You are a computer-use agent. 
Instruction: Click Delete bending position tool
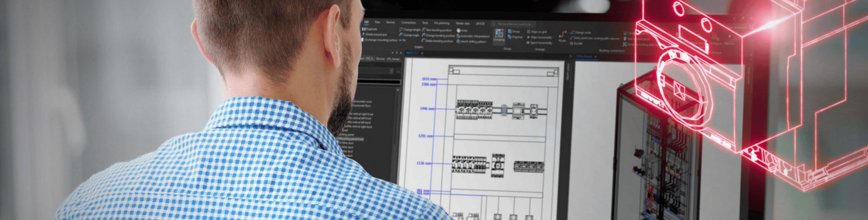click(437, 41)
